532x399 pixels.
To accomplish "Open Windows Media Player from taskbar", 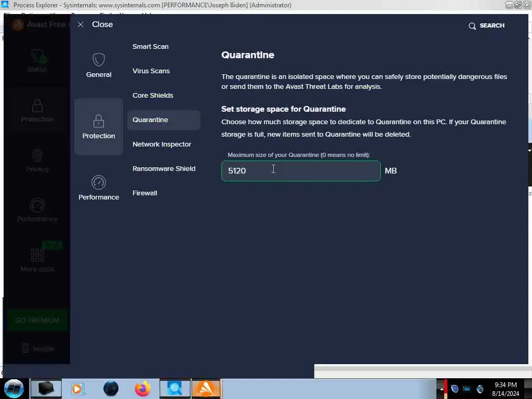I will 77,389.
